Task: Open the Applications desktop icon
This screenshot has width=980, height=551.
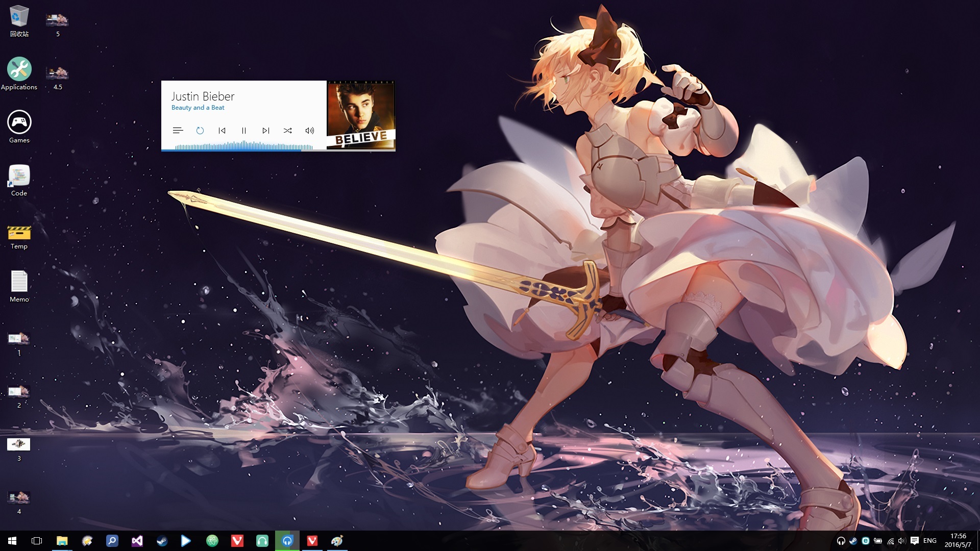Action: (19, 70)
